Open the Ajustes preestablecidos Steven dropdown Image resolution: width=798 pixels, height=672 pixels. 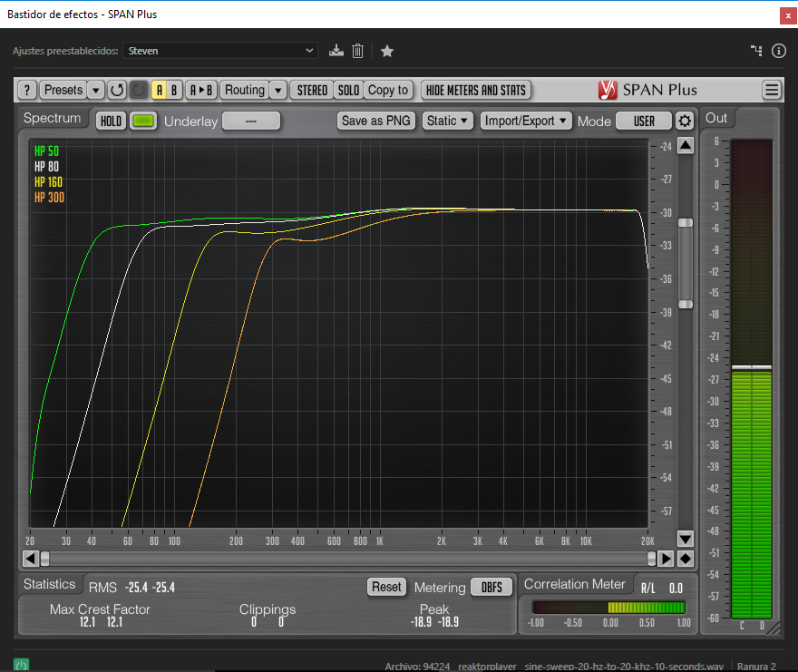[220, 51]
